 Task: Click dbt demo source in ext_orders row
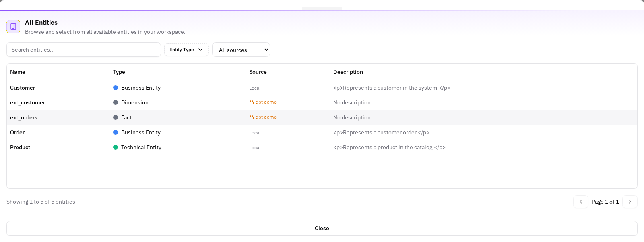click(x=266, y=117)
